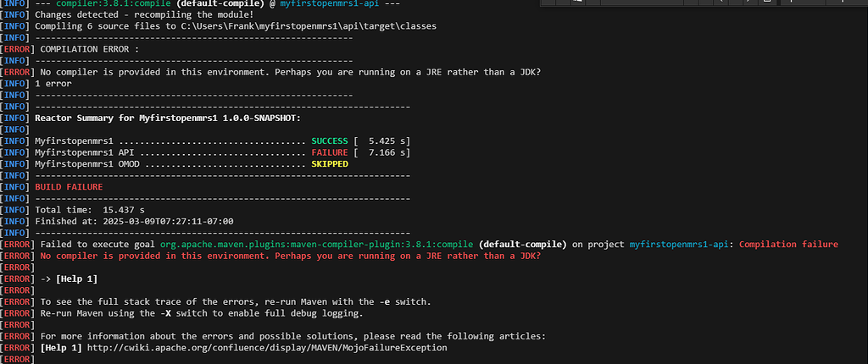The image size is (868, 364).
Task: Click the yellow SKIPPED status text
Action: pos(329,164)
